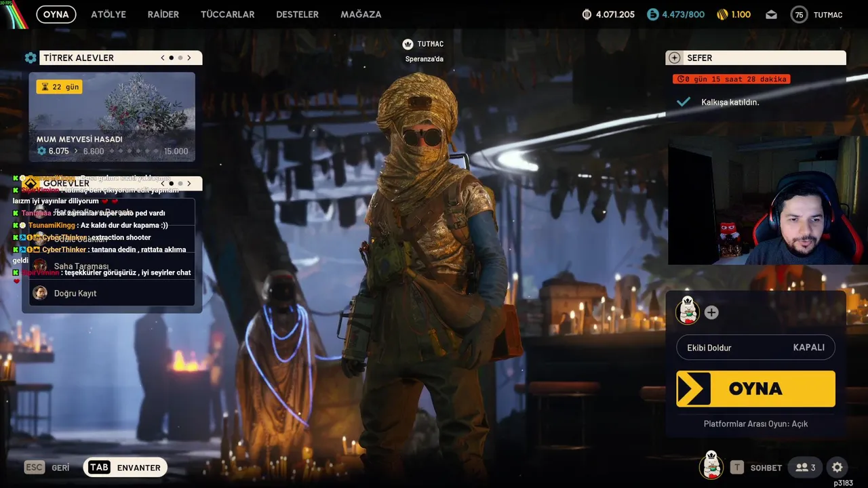
Task: Click party leader avatar above Ekibi Doldur
Action: 687,312
